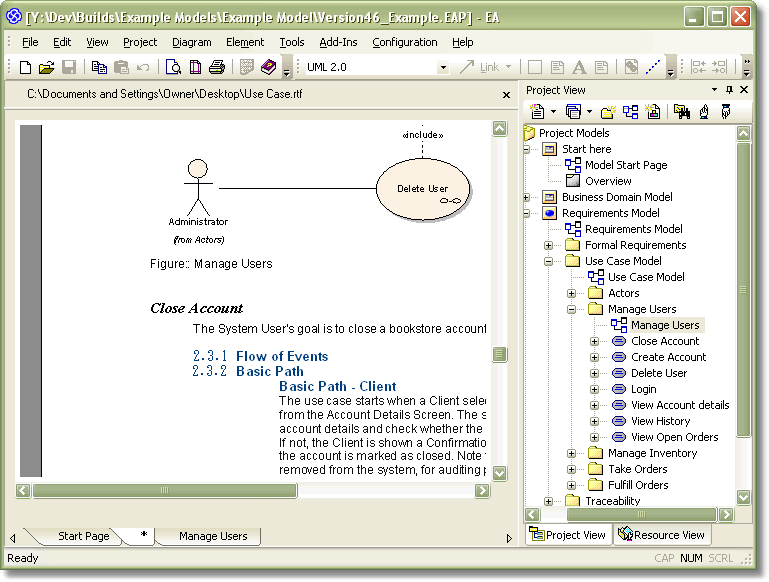Screen dimensions: 769x582
Task: Click the Open project folder icon
Action: point(46,68)
